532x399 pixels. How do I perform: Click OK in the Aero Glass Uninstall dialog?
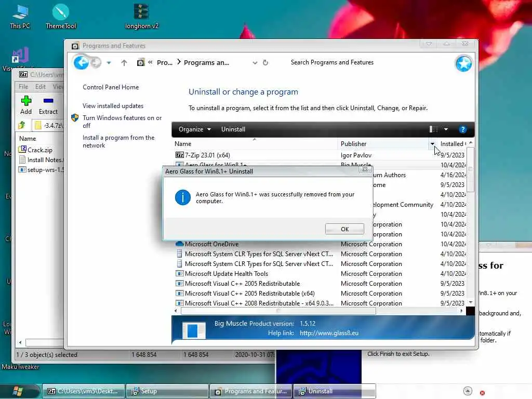click(344, 229)
